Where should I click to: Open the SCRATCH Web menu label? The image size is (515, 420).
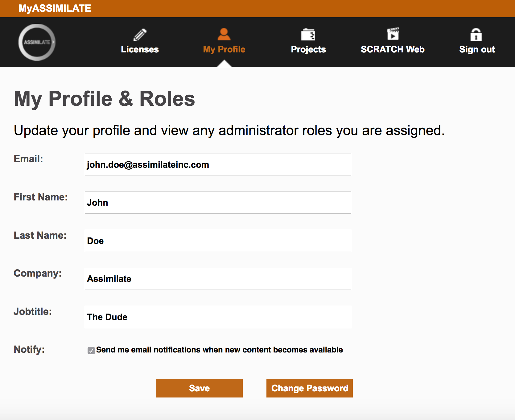(x=393, y=49)
